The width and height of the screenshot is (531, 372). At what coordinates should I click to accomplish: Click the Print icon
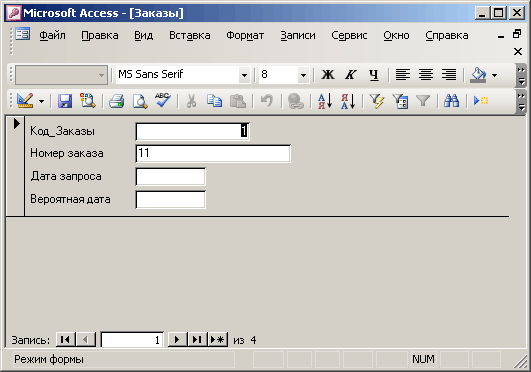116,101
